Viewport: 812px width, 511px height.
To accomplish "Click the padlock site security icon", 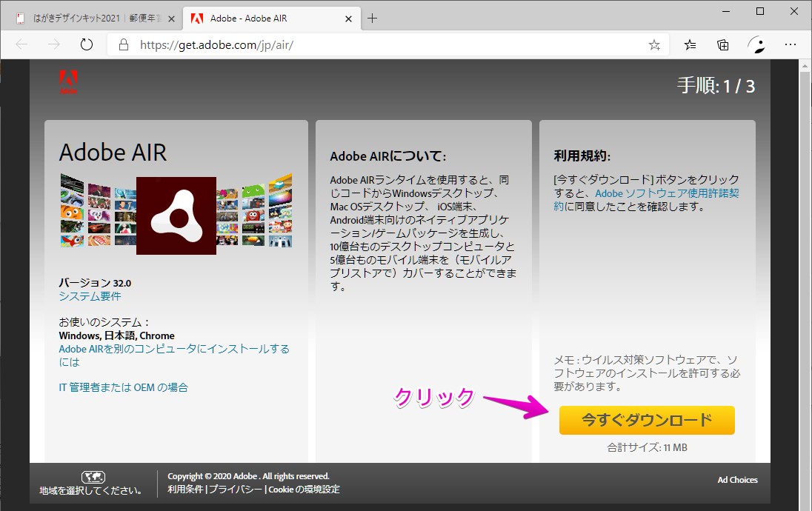I will 123,45.
